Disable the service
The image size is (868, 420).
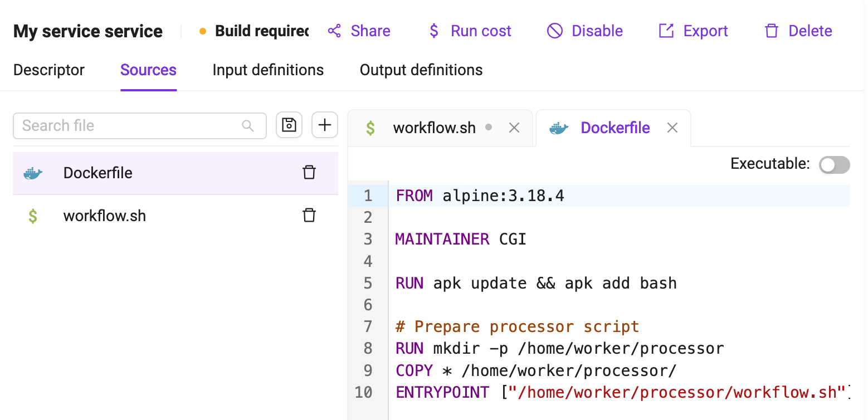[585, 31]
